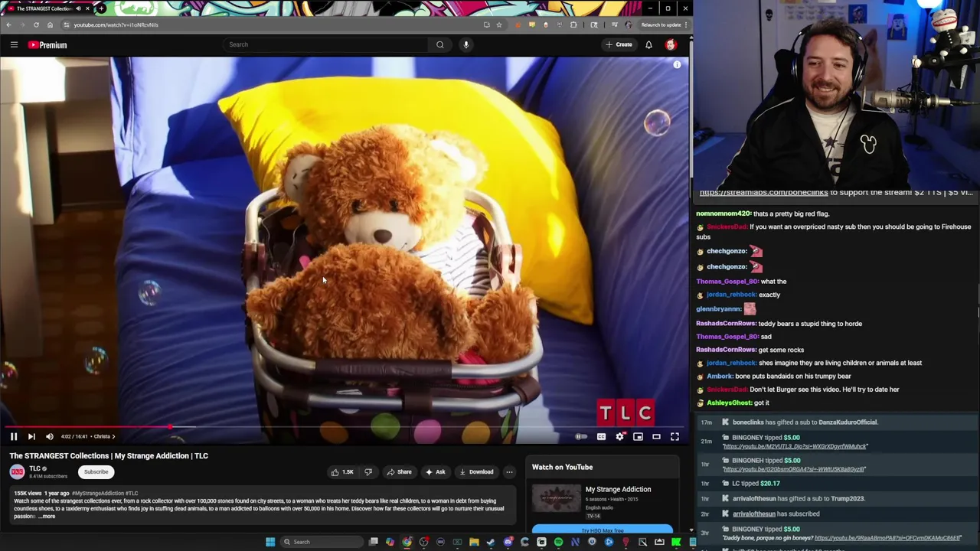Screen dimensions: 980x551
Task: Toggle the autoplay switch in player
Action: (581, 436)
